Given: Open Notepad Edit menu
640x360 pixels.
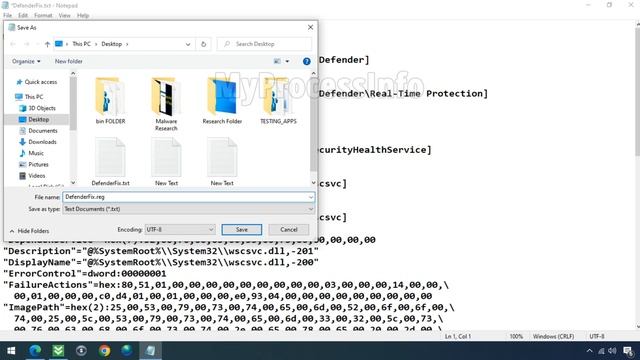Looking at the screenshot, I should coord(23,16).
